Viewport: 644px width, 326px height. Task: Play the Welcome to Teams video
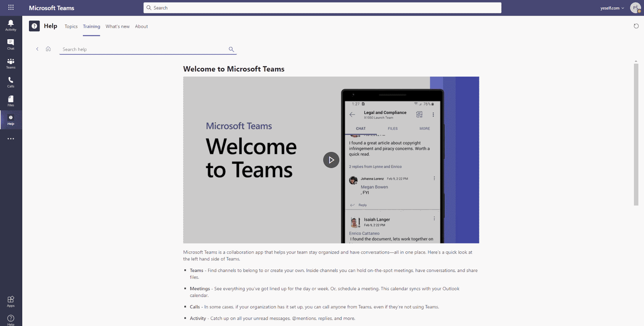331,160
